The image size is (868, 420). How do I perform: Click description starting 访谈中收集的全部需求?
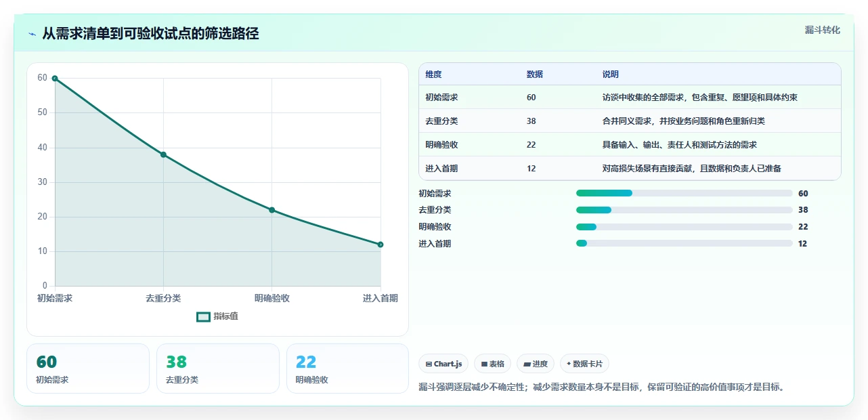(699, 98)
